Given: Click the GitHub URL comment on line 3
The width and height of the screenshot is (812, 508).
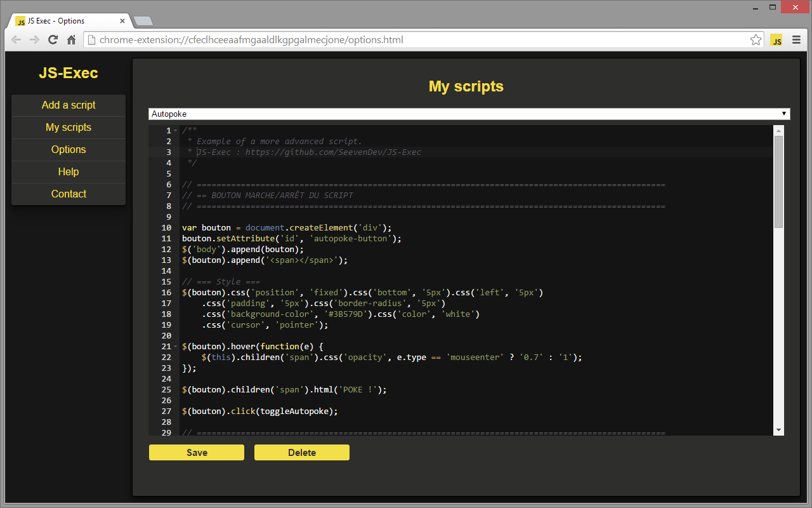Looking at the screenshot, I should click(333, 152).
